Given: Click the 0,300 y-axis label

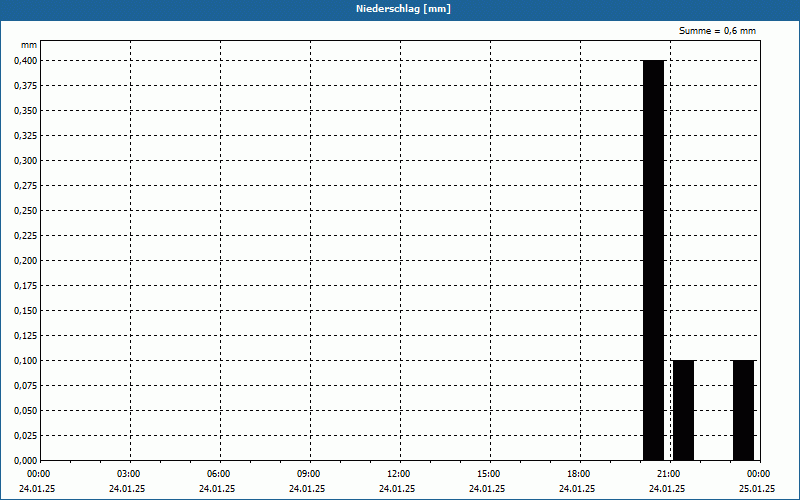Looking at the screenshot, I should [x=26, y=161].
